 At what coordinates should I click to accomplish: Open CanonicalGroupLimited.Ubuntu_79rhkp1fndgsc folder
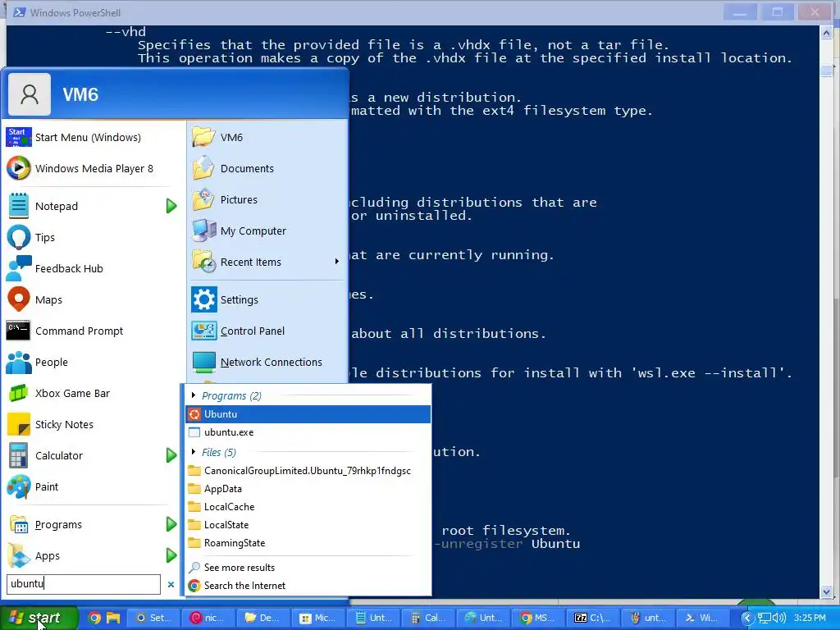[x=308, y=471]
